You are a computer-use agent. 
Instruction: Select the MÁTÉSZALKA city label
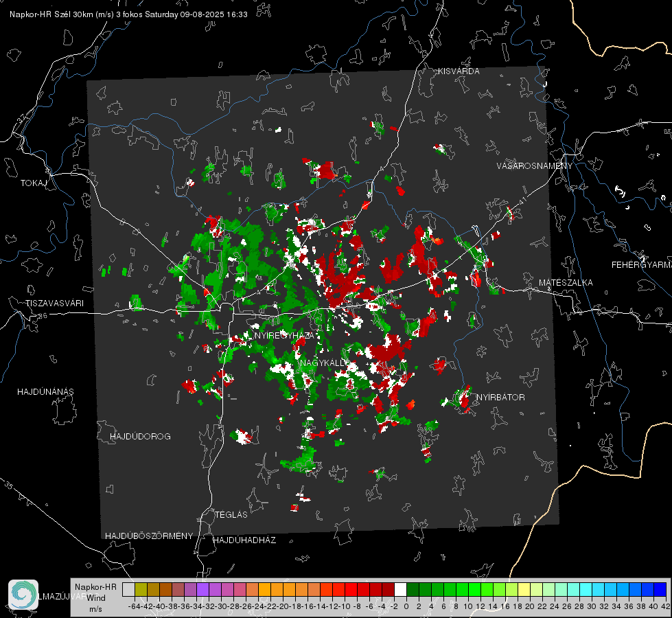pyautogui.click(x=566, y=283)
